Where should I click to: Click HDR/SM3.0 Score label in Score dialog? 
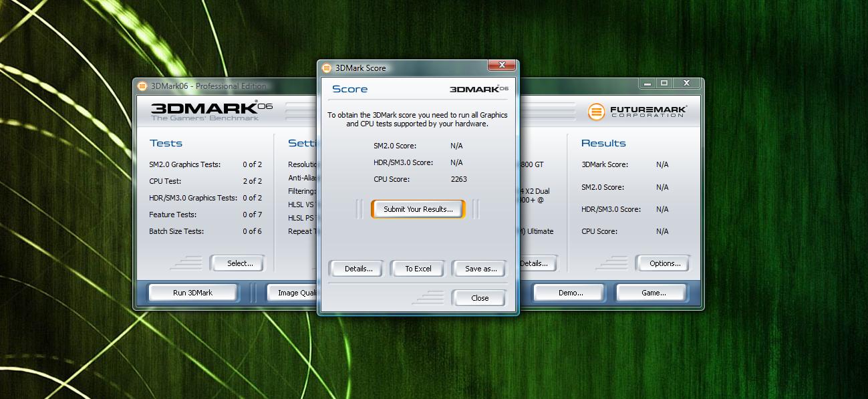click(403, 162)
